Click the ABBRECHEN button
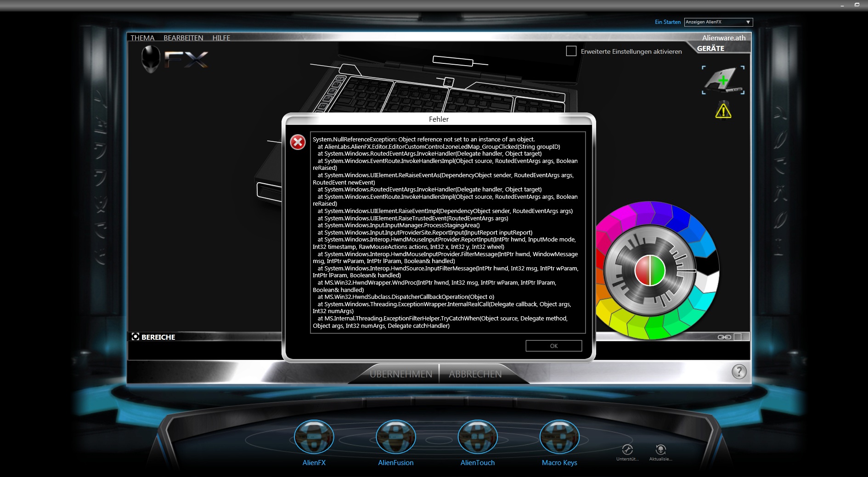The width and height of the screenshot is (868, 477). 475,374
